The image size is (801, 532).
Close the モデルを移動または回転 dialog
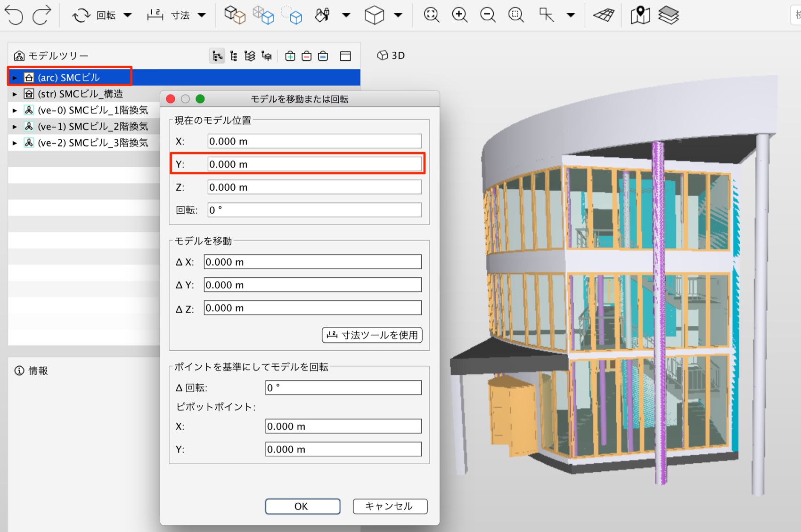point(171,99)
